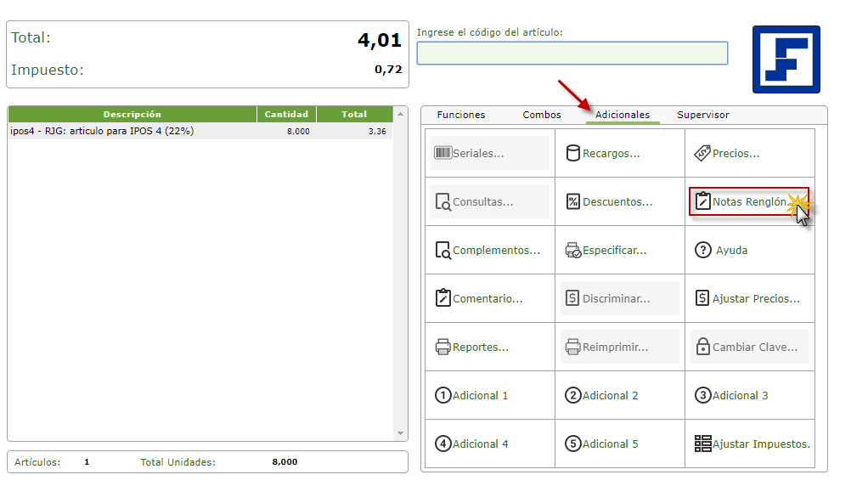Click the circled 2 Adicional icon
The image size is (868, 503).
pos(573,395)
